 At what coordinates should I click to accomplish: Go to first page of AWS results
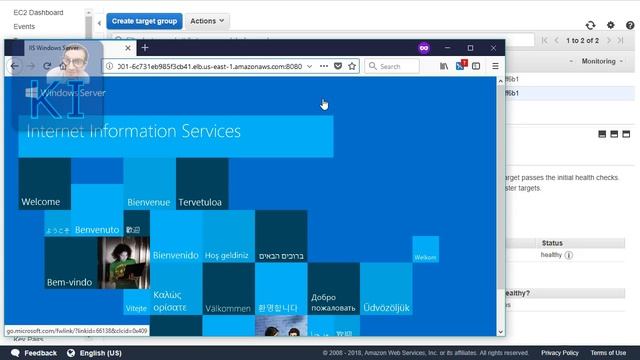pos(544,40)
